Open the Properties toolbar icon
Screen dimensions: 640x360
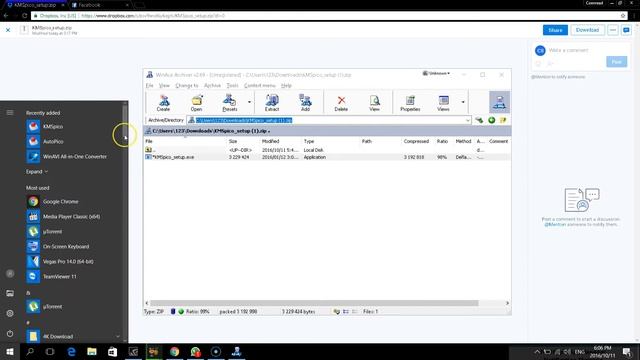410,102
